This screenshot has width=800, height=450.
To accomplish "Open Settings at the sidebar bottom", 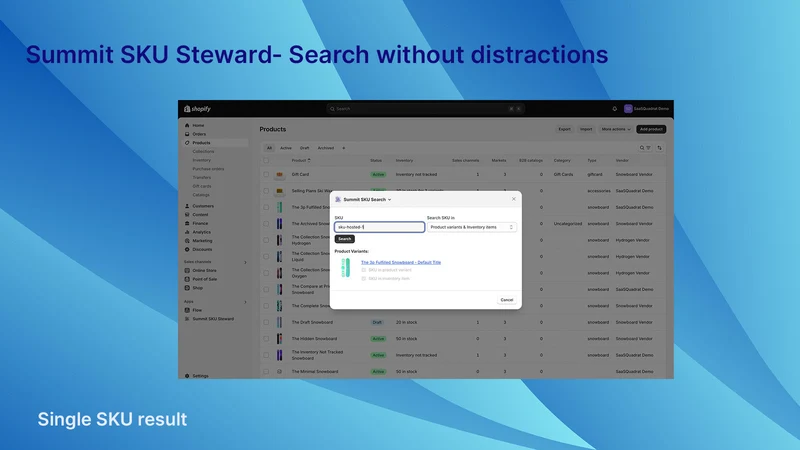I will (200, 376).
